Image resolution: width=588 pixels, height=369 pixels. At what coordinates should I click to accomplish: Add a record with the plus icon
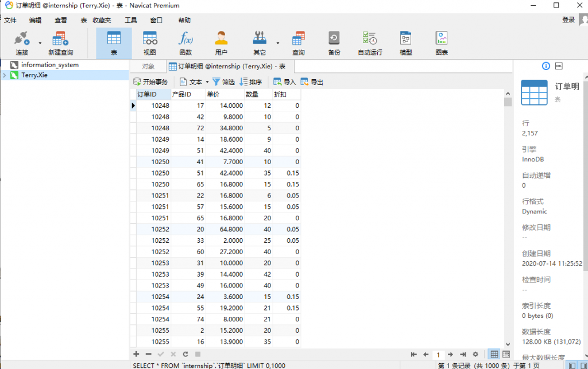pos(136,354)
